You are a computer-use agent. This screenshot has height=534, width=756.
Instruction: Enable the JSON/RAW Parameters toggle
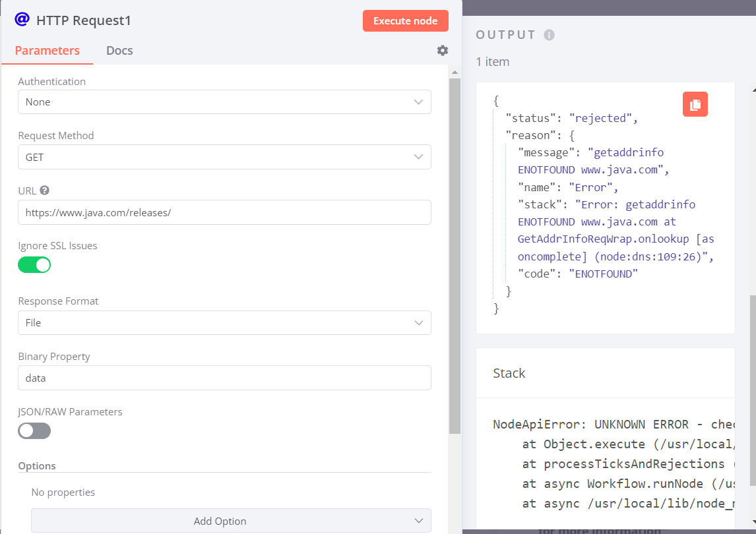pyautogui.click(x=34, y=430)
